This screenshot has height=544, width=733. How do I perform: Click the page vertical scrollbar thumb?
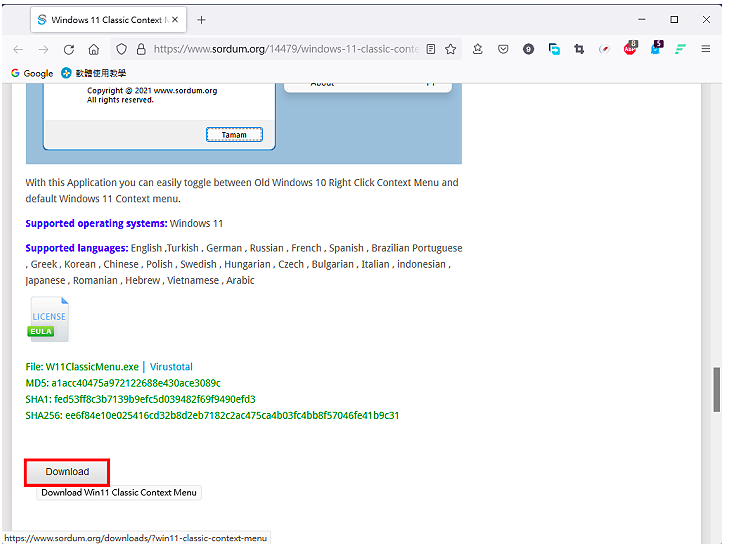click(x=716, y=390)
